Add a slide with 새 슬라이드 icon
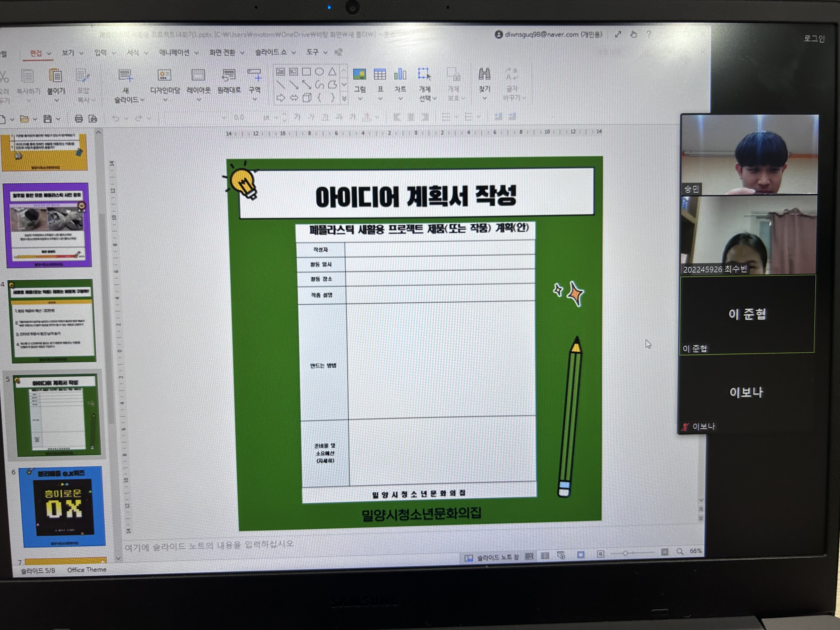Screen dimensions: 840x630 (x=125, y=75)
